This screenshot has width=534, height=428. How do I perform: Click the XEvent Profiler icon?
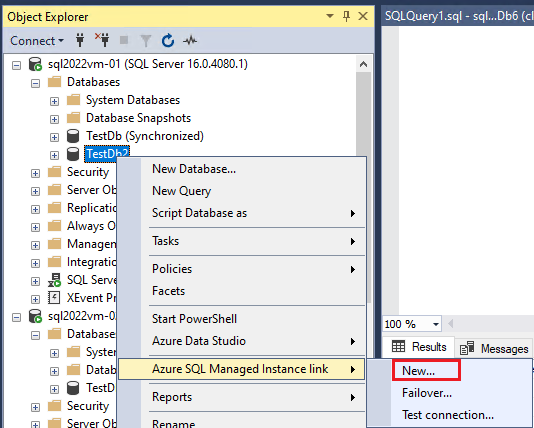[54, 298]
